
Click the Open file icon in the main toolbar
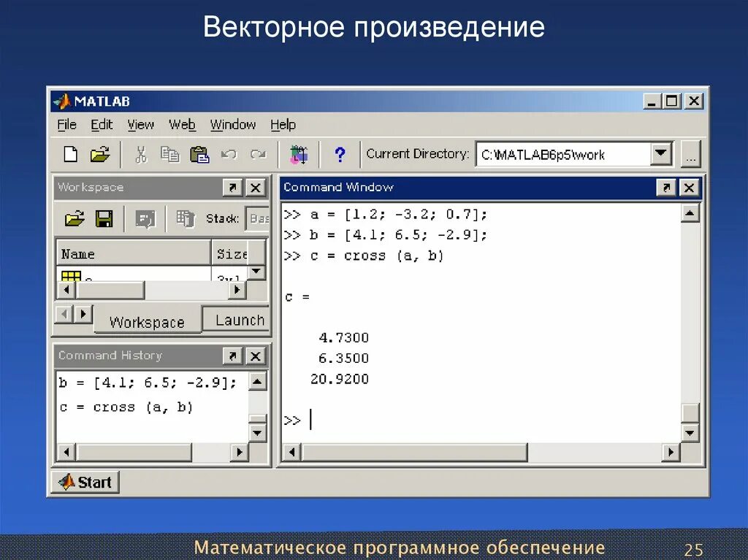(99, 154)
